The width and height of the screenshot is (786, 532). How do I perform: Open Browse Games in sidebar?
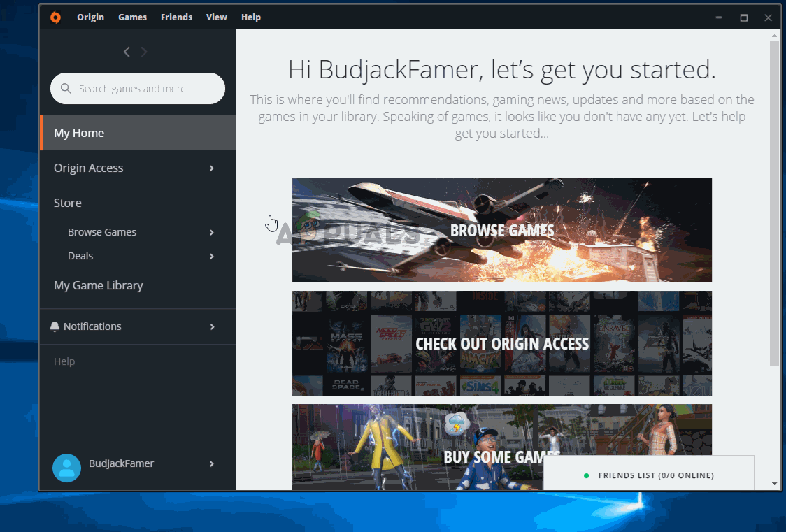[102, 232]
